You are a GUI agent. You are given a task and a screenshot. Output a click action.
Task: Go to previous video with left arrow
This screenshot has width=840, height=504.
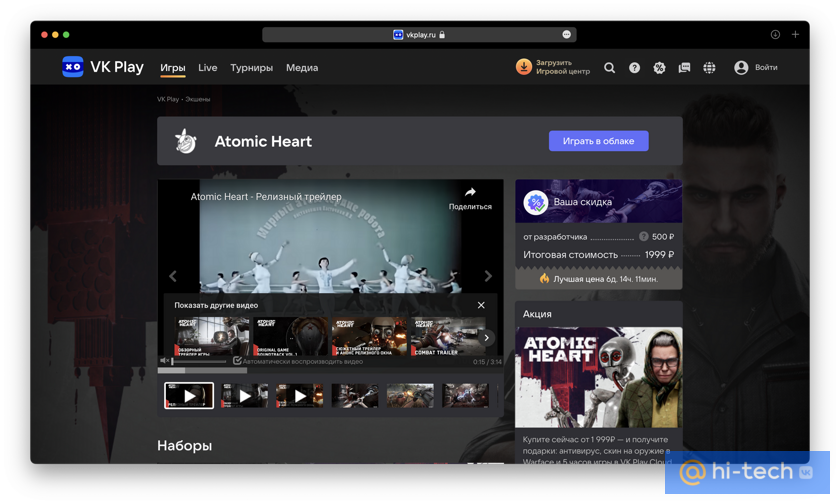tap(172, 276)
